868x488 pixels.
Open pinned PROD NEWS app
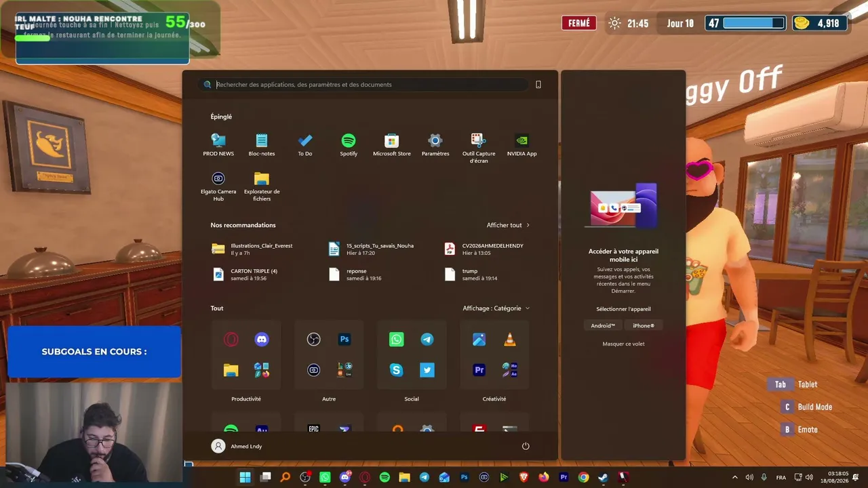(218, 145)
